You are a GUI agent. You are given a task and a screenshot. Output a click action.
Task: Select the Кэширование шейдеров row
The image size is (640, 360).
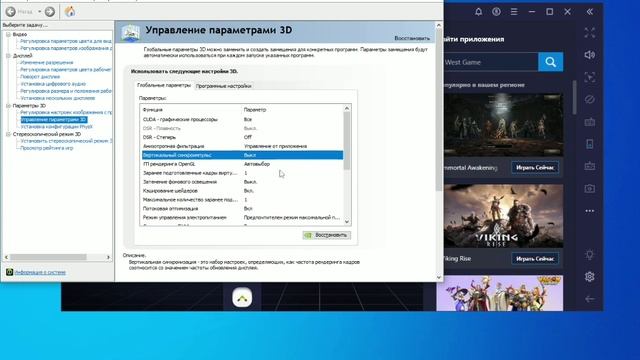pyautogui.click(x=242, y=191)
